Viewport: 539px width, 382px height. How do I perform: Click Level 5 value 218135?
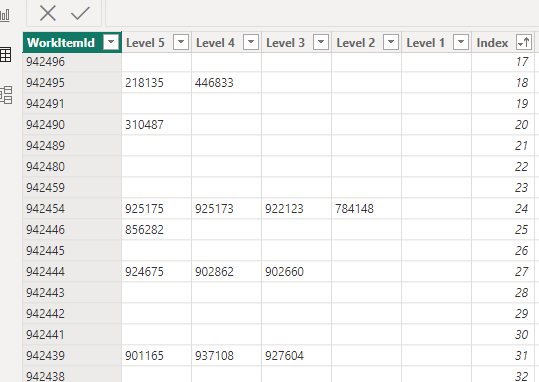pos(144,83)
